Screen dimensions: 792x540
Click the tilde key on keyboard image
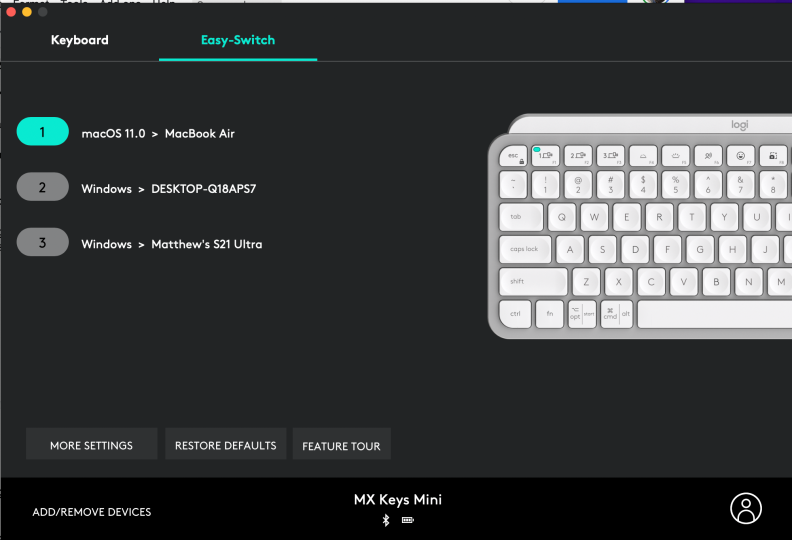tap(513, 184)
